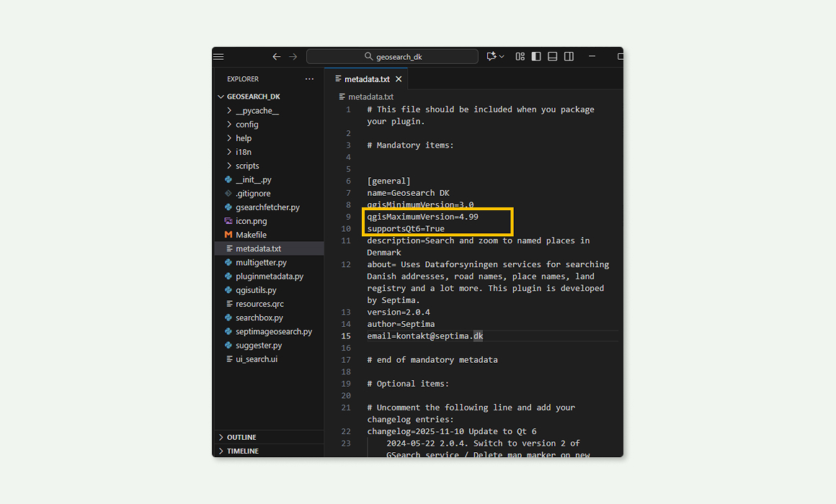Toggle the secondary side bar visibility
Image resolution: width=836 pixels, height=504 pixels.
[x=569, y=56]
